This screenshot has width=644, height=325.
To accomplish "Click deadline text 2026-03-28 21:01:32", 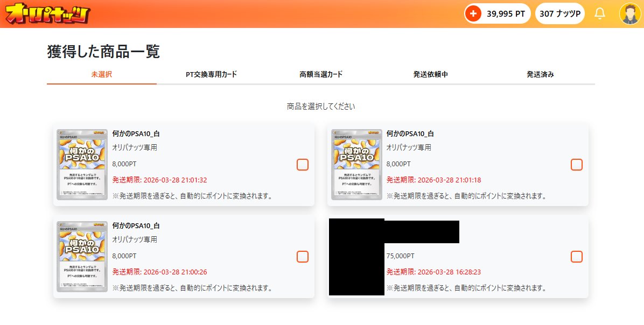I will [160, 180].
